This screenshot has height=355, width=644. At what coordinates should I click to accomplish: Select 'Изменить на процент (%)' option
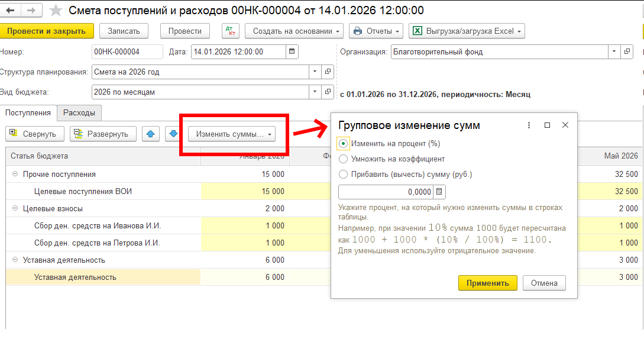[343, 143]
